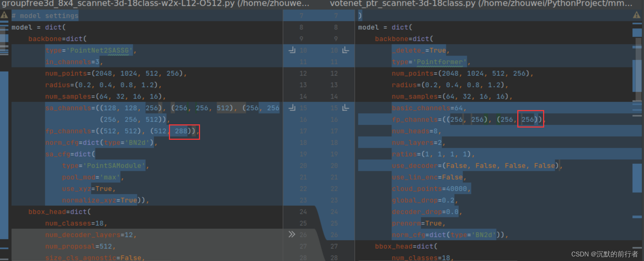Click num_points line in the right pane

462,73
